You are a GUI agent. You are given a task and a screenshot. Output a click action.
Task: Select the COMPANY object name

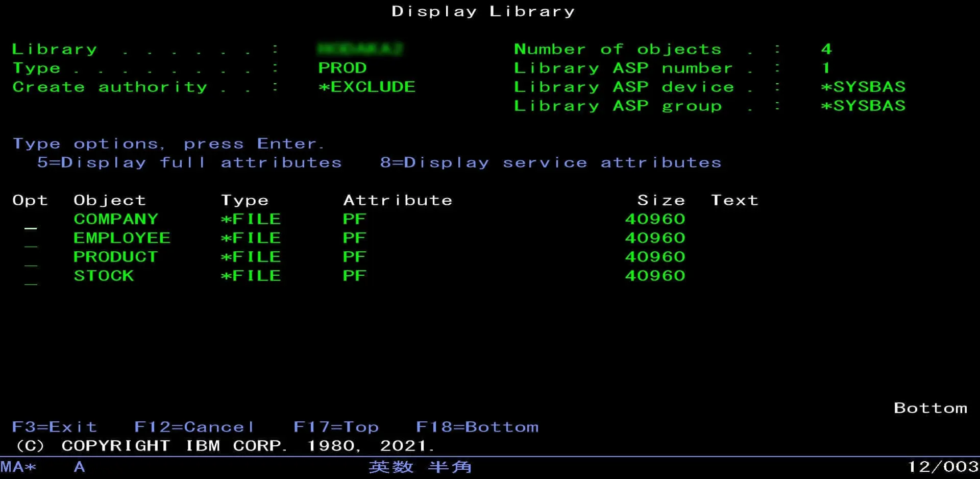pos(116,219)
